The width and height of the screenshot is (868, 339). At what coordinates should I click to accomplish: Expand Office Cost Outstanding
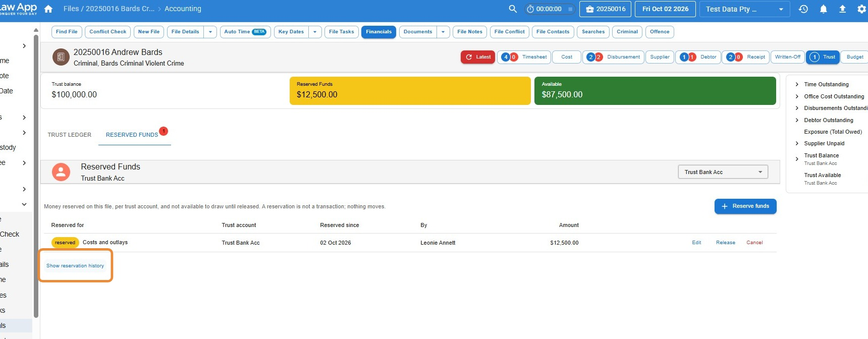pyautogui.click(x=797, y=96)
